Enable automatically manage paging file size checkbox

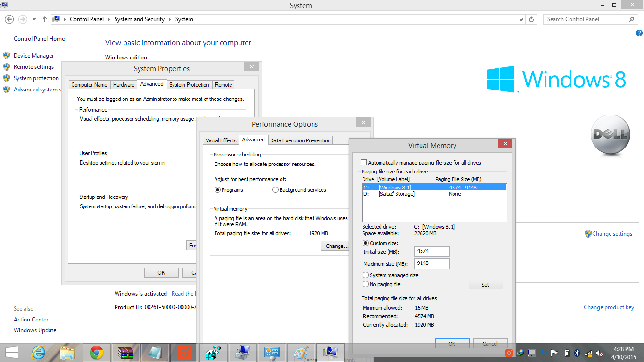pyautogui.click(x=363, y=162)
